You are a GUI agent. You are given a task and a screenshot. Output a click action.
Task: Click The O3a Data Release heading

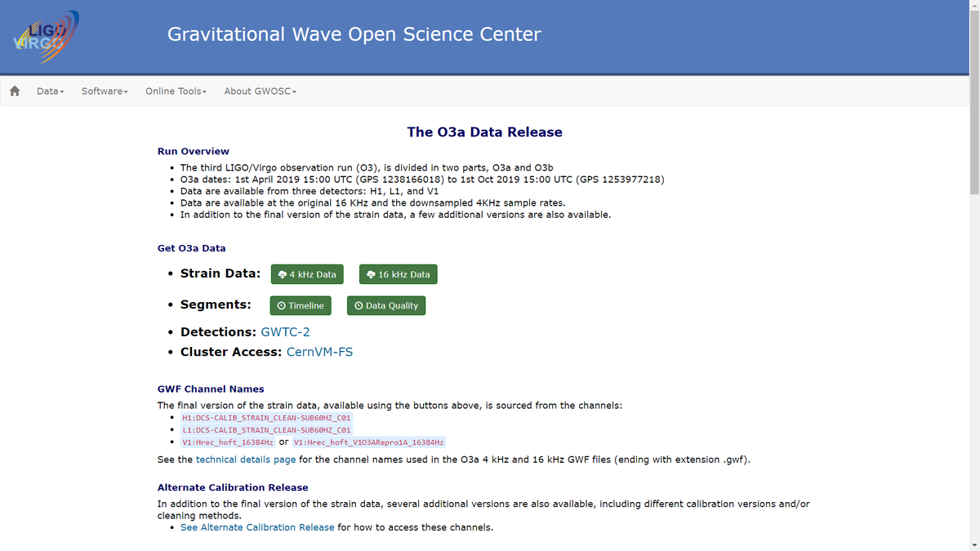click(485, 132)
